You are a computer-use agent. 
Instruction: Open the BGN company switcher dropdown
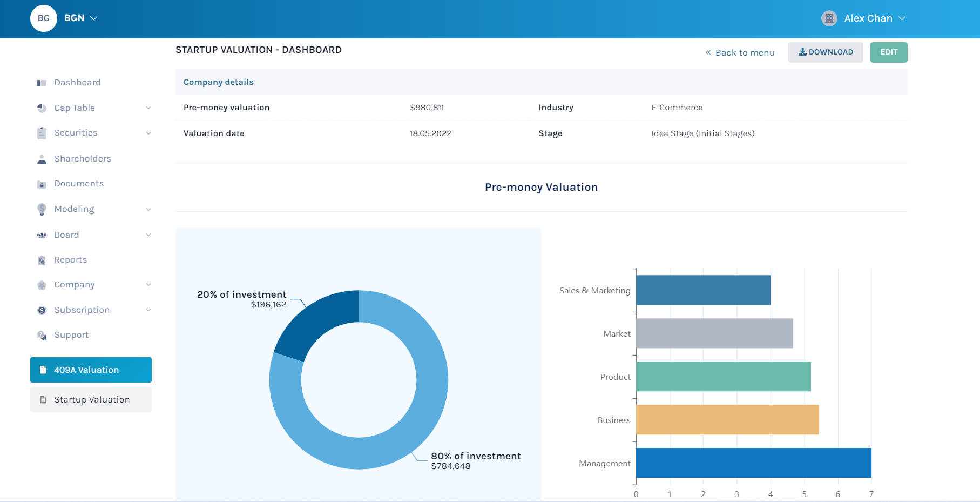(x=80, y=18)
